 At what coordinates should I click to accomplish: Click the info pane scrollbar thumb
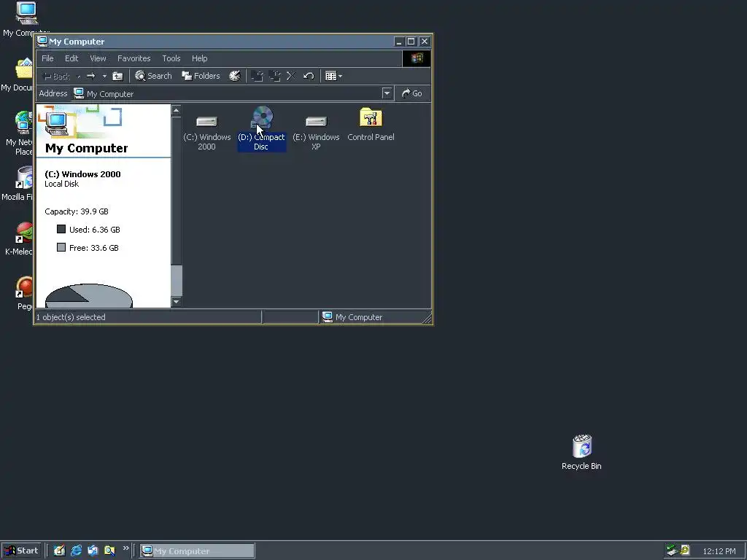[177, 281]
